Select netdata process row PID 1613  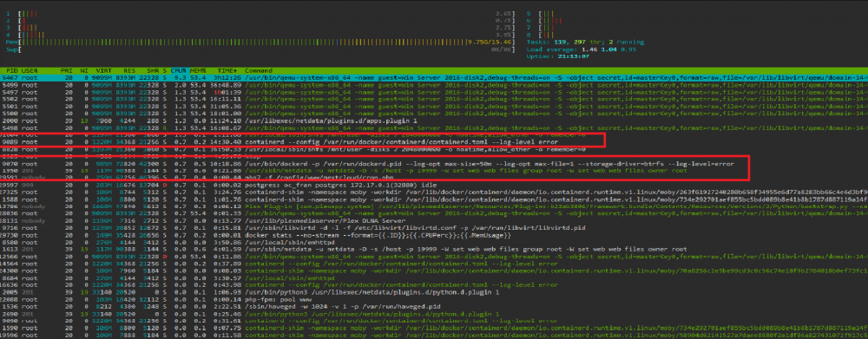pyautogui.click(x=434, y=250)
